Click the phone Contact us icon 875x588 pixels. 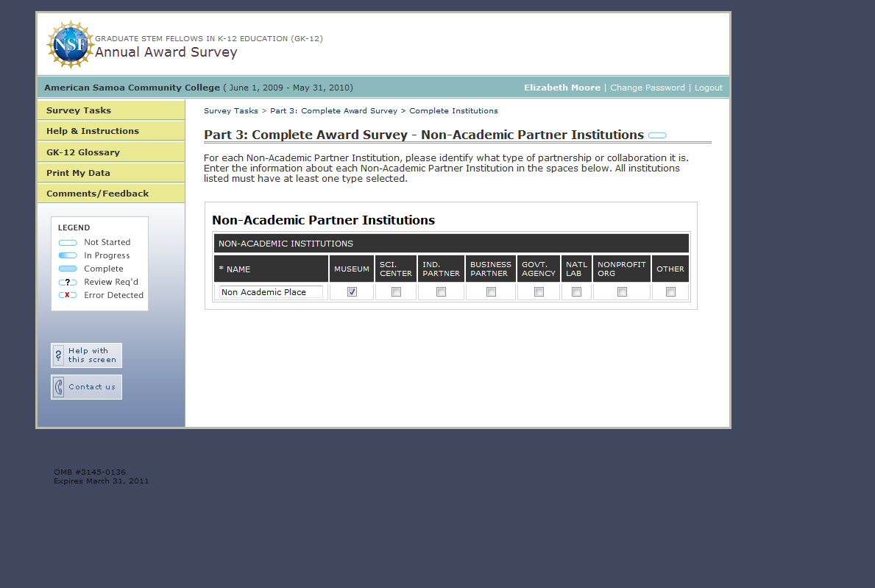(x=59, y=386)
